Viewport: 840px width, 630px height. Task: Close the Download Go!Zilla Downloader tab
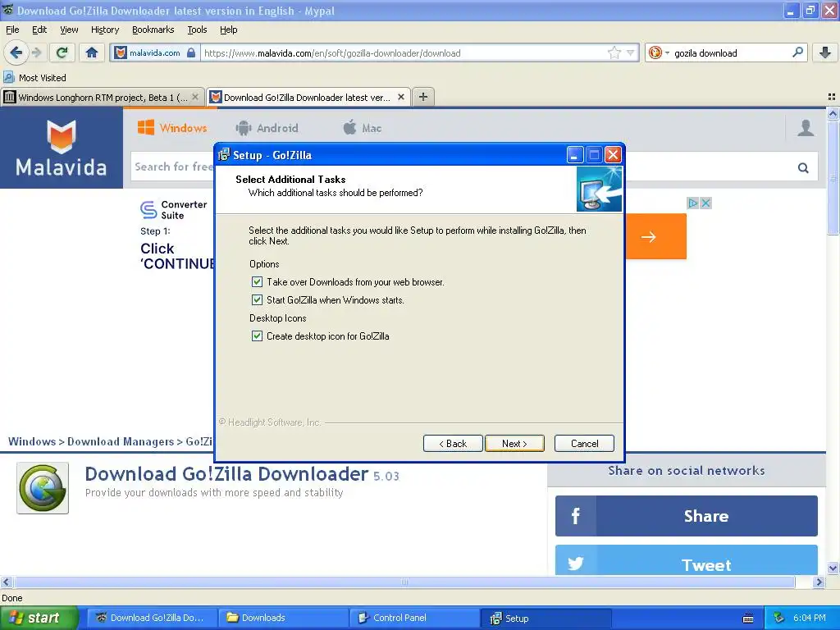400,97
